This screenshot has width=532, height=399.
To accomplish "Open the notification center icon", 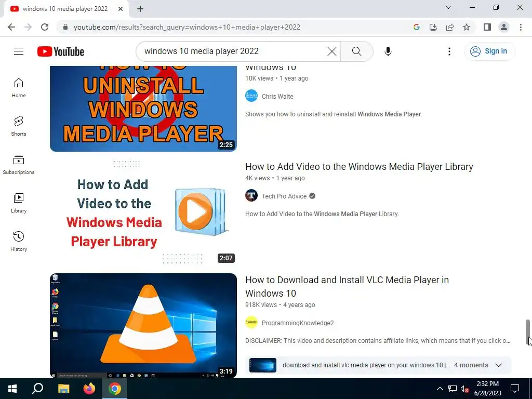I will pyautogui.click(x=515, y=389).
